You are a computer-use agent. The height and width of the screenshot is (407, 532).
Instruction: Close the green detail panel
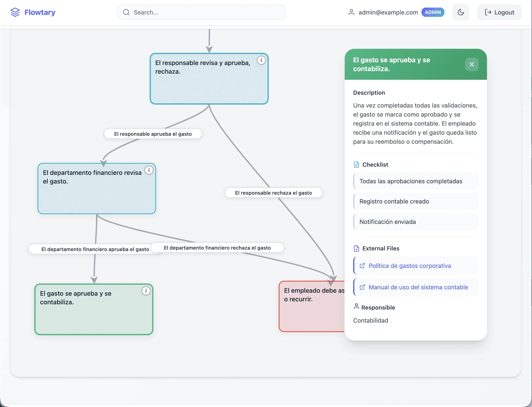tap(471, 64)
